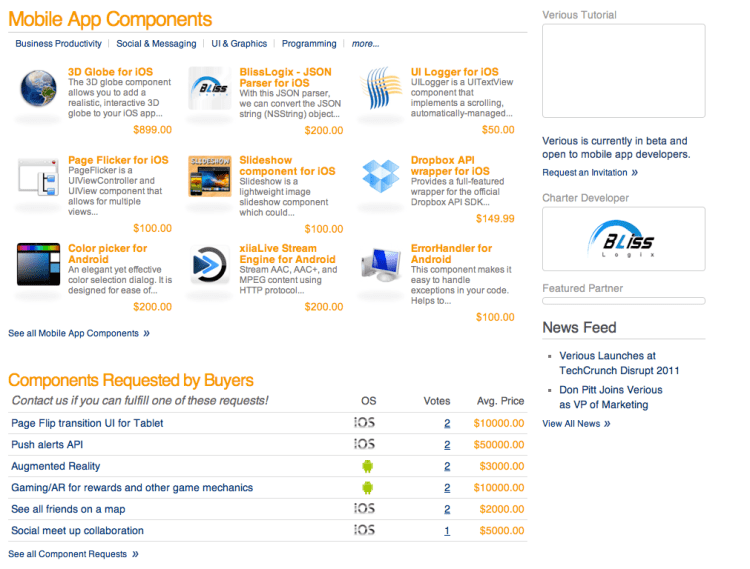Open 'Dropbox API wrapper for iOS' title
Image resolution: width=750 pixels, height=569 pixels.
tap(450, 165)
